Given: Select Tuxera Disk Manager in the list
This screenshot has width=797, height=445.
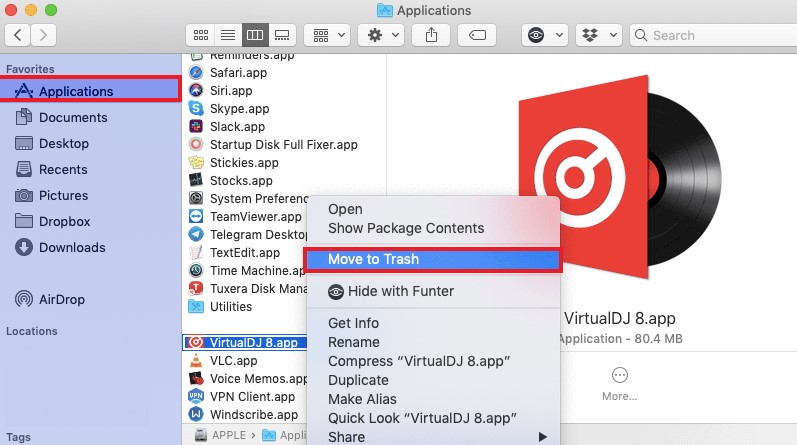Looking at the screenshot, I should pyautogui.click(x=248, y=288).
